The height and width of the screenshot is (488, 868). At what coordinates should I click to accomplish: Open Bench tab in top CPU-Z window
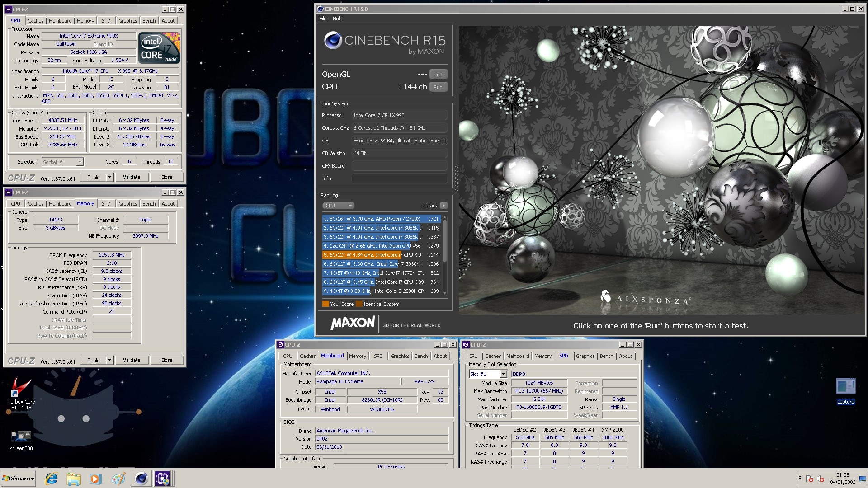(x=149, y=21)
